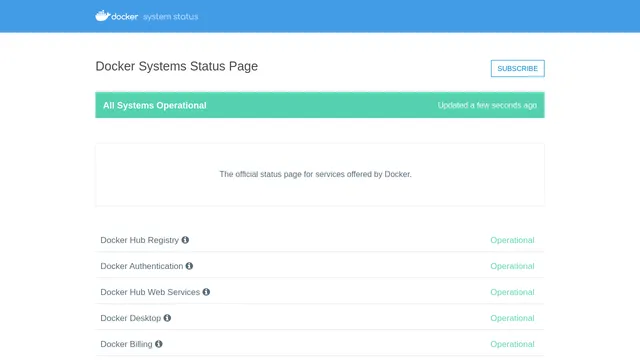Select the 'All Systems Operational' banner text
The width and height of the screenshot is (640, 360).
coord(155,105)
